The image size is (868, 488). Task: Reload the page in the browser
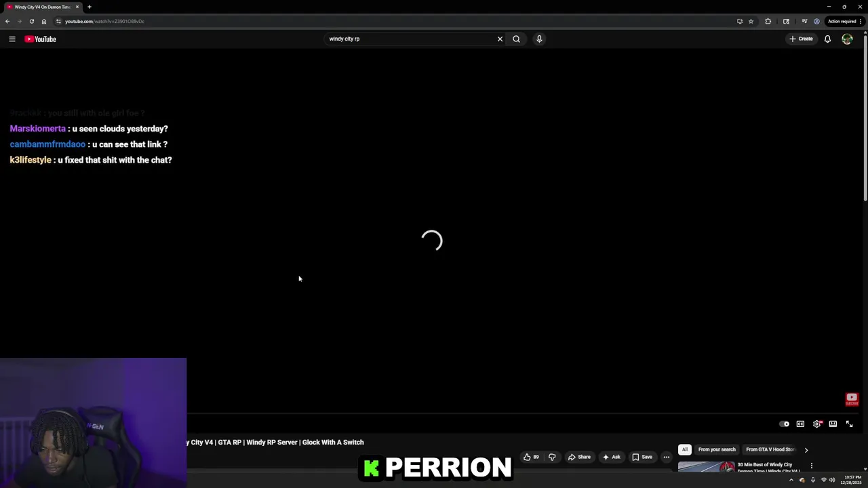pos(31,21)
